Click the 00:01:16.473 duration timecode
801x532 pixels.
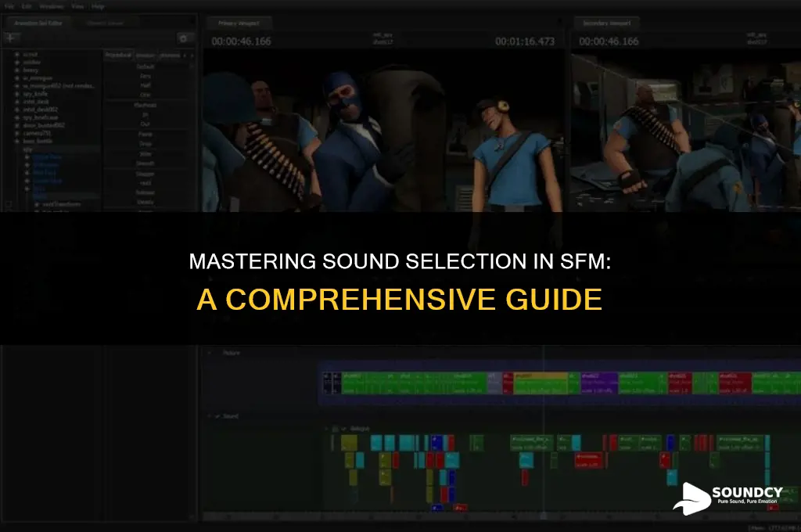click(525, 41)
